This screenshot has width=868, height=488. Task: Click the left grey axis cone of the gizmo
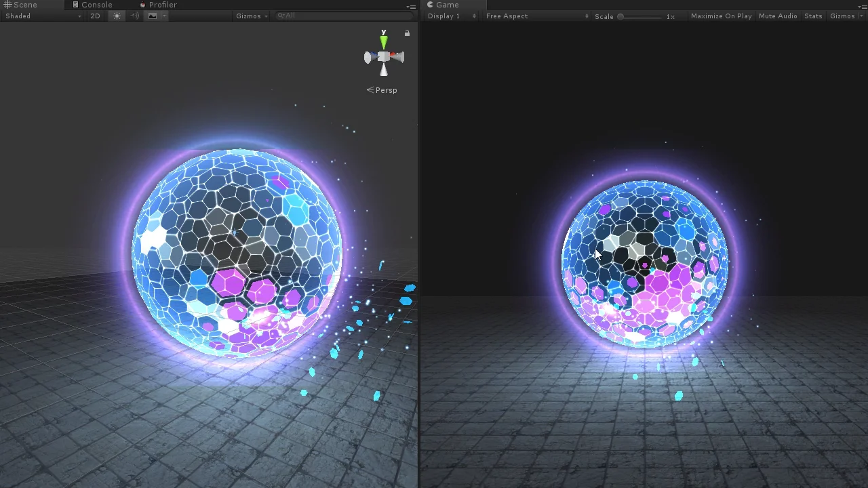pyautogui.click(x=370, y=58)
